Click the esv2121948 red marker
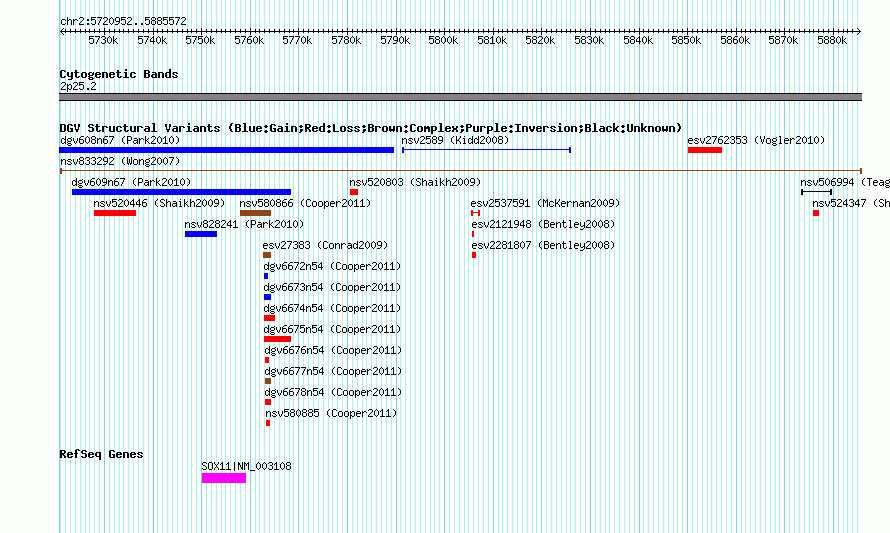 (473, 234)
